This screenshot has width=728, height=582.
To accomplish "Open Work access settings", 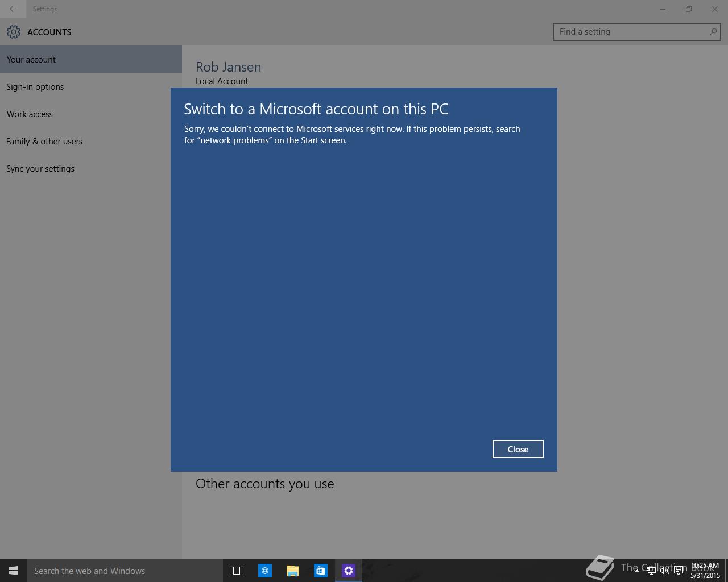I will pyautogui.click(x=91, y=114).
